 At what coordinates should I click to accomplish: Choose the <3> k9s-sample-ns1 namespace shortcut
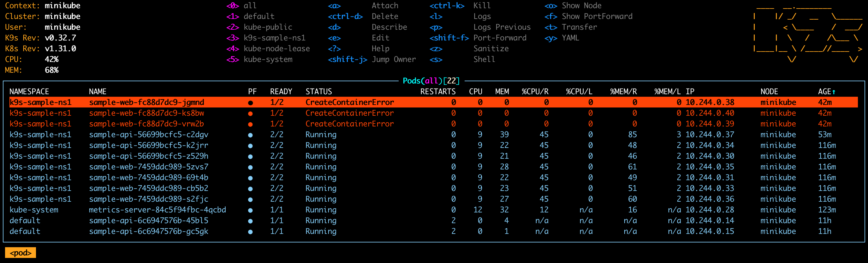266,38
